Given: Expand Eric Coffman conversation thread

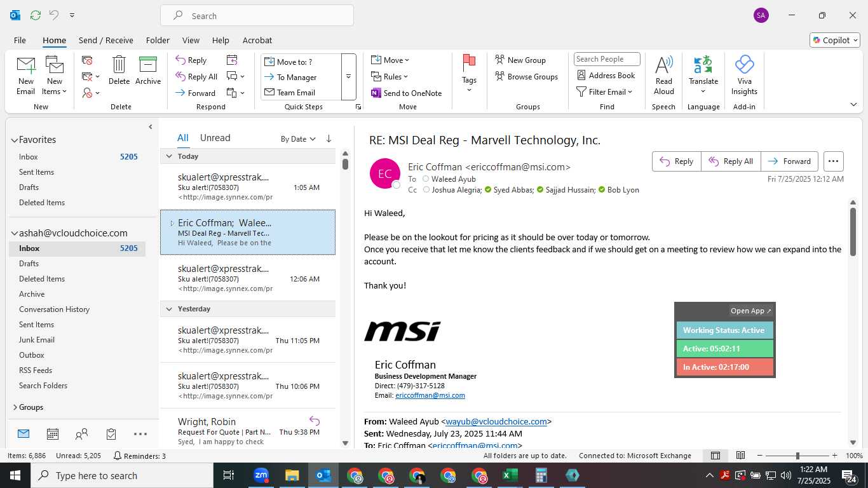Looking at the screenshot, I should click(x=172, y=223).
